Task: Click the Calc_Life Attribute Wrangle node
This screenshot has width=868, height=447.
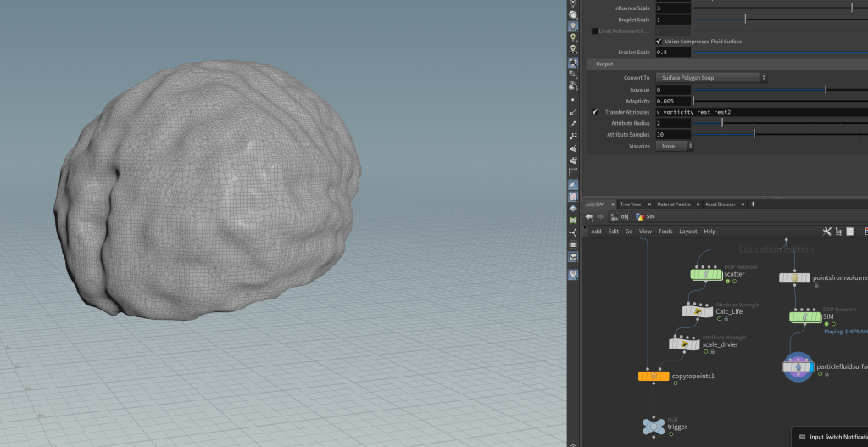Action: pyautogui.click(x=699, y=311)
